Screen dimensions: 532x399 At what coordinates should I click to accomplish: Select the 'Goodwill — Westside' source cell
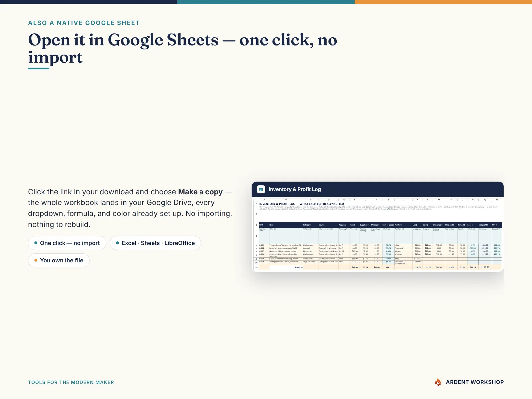click(x=328, y=248)
